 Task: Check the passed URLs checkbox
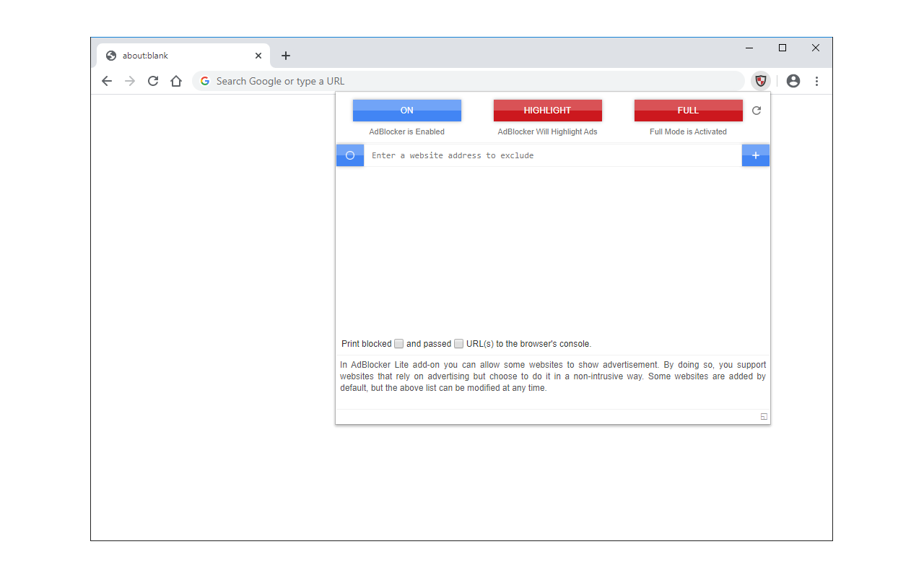point(458,343)
